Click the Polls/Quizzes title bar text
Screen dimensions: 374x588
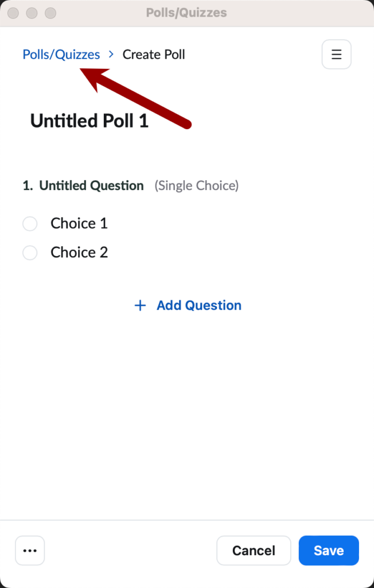pos(186,13)
